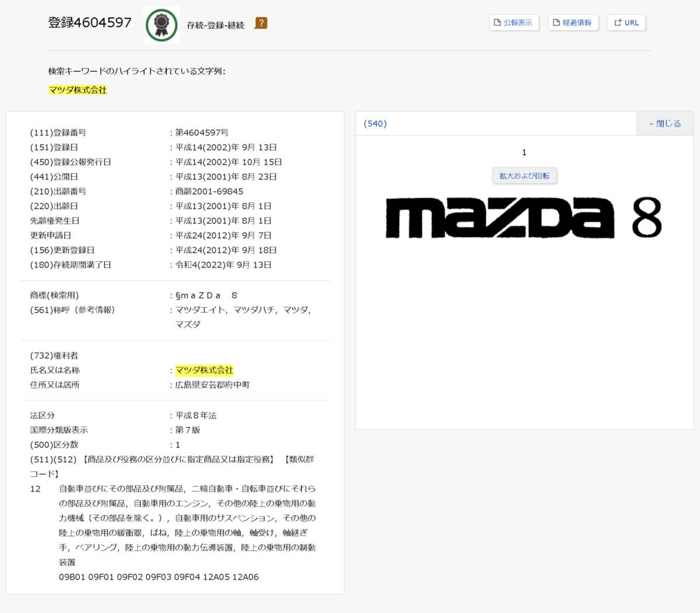
Task: Click the share icon inside the URL button
Action: pyautogui.click(x=617, y=22)
